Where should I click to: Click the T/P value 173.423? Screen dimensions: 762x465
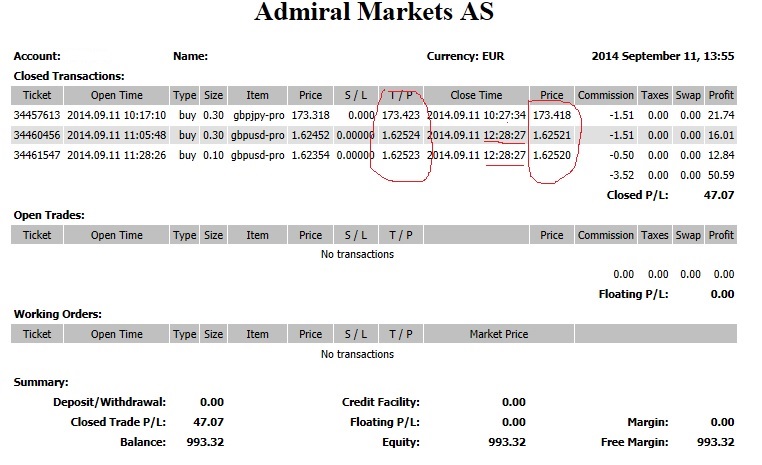(401, 116)
